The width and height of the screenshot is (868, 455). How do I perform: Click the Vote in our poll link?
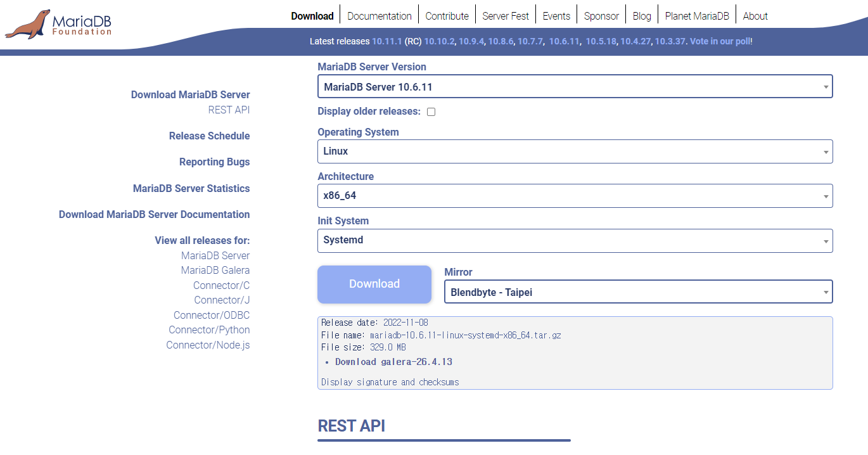(x=720, y=41)
